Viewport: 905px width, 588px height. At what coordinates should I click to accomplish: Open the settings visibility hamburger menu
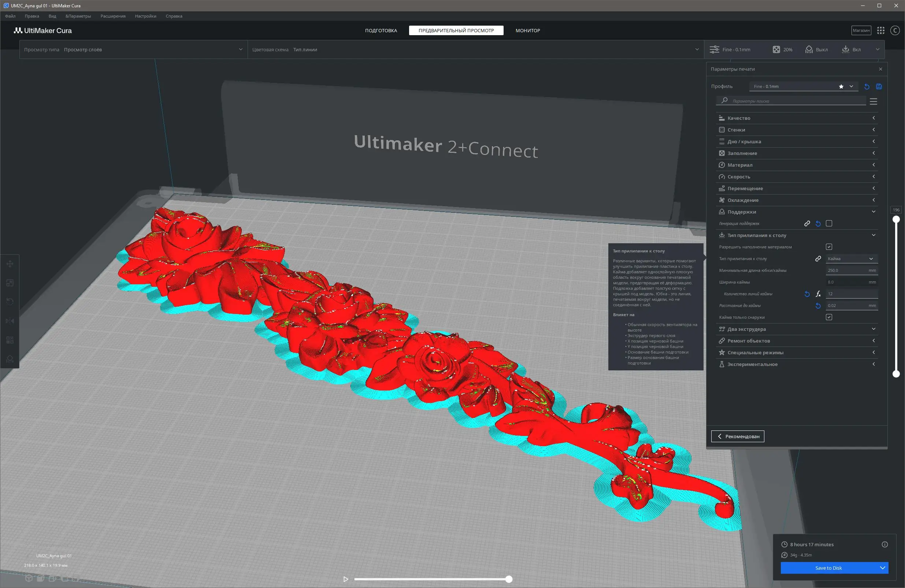[x=874, y=101]
